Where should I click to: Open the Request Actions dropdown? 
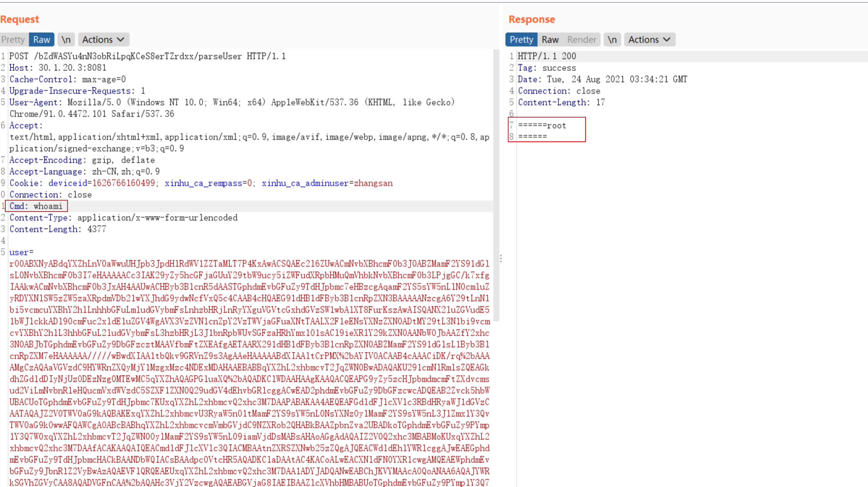point(103,40)
